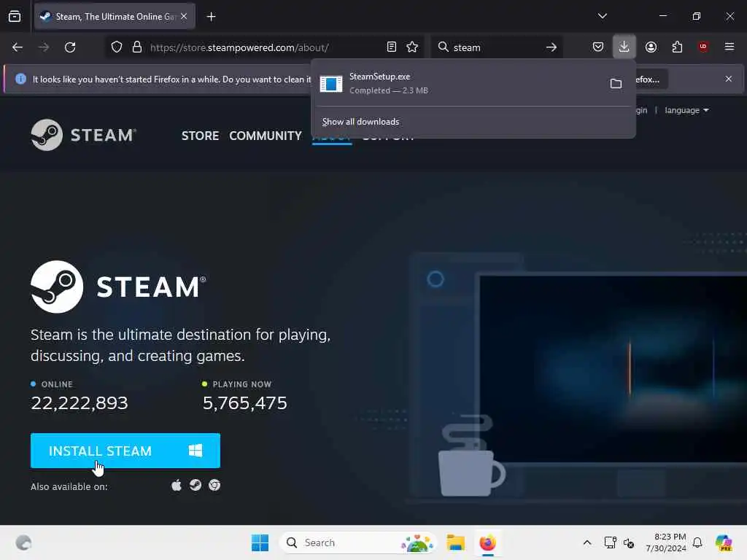Open Save to Pocket icon

pyautogui.click(x=598, y=47)
